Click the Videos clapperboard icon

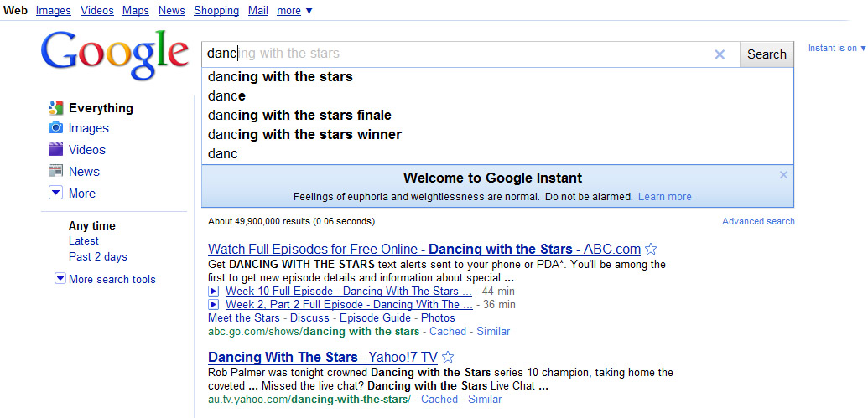pyautogui.click(x=56, y=149)
